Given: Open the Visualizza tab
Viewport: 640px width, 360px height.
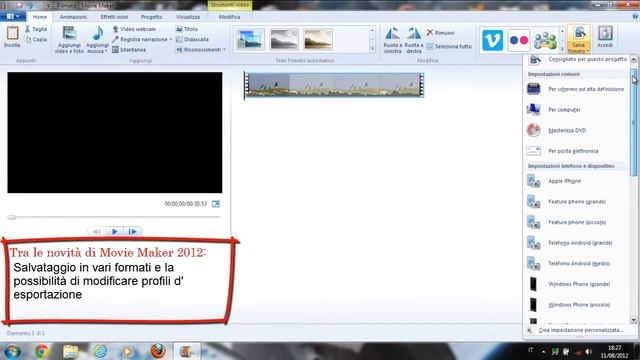Looking at the screenshot, I should pos(188,17).
